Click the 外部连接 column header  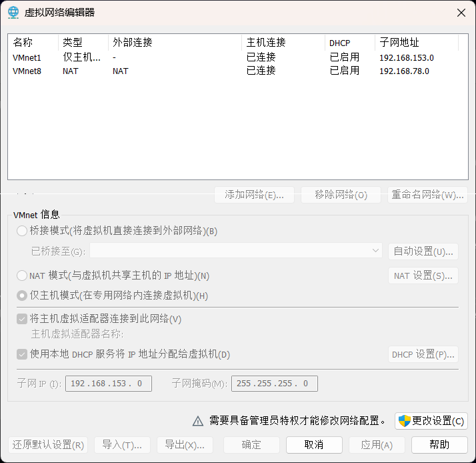pyautogui.click(x=175, y=43)
